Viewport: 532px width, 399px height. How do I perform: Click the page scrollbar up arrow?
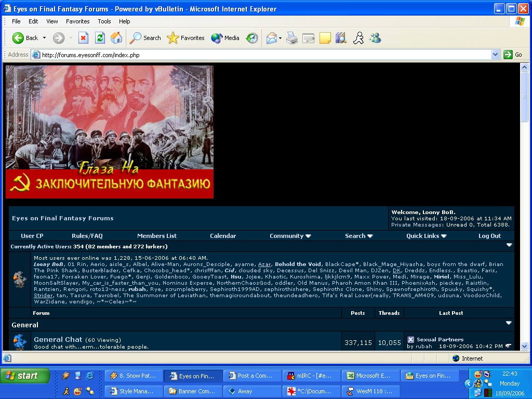click(x=525, y=67)
